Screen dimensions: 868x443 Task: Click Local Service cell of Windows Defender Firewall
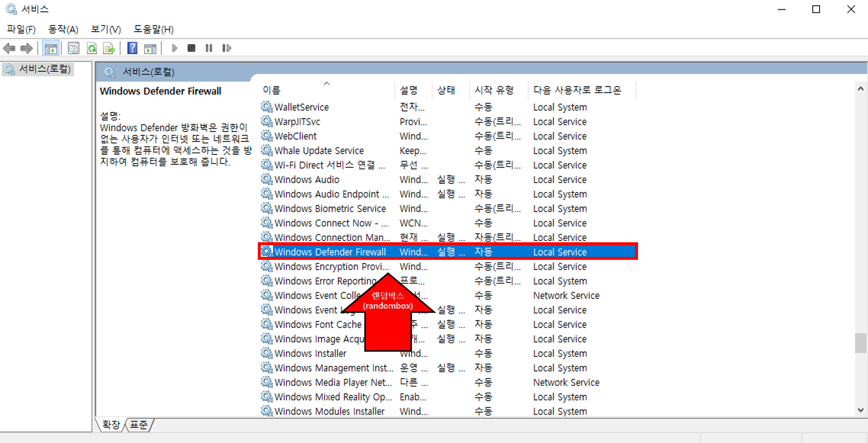(x=560, y=252)
